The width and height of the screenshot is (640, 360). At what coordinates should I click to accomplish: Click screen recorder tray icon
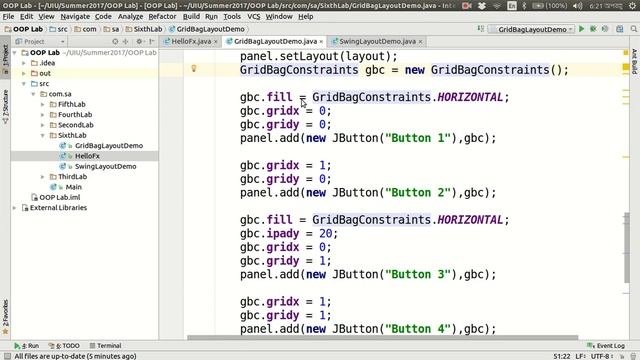point(467,6)
